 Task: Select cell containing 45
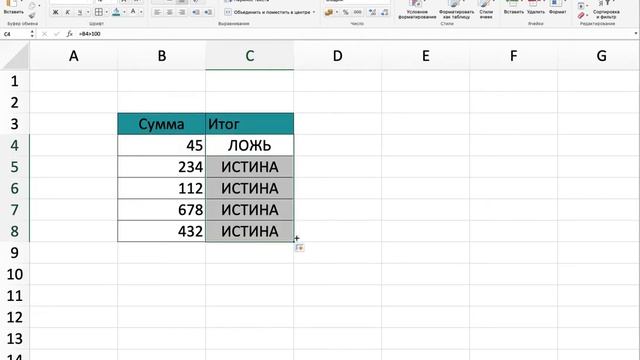[162, 145]
